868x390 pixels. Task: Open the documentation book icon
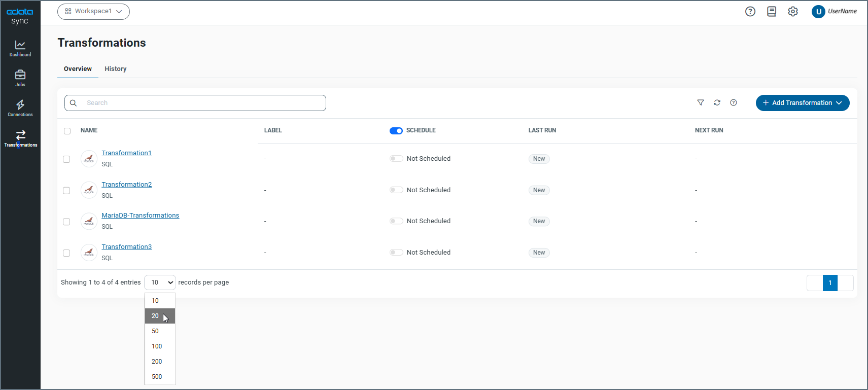[772, 12]
